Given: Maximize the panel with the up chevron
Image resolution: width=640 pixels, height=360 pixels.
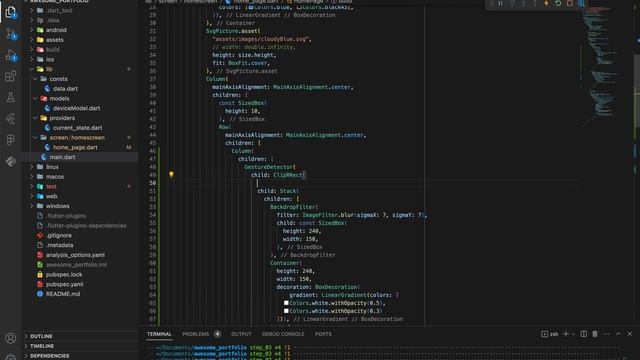Looking at the screenshot, I should click(618, 334).
